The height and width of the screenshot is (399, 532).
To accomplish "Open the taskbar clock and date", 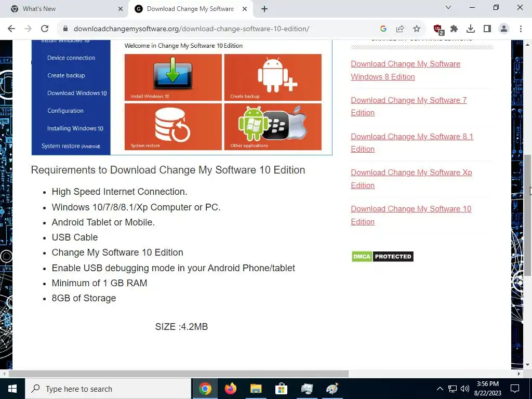I will point(487,389).
